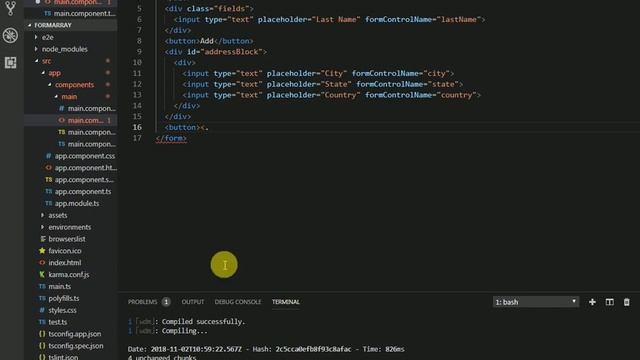Expand the environments folder

(x=71, y=227)
